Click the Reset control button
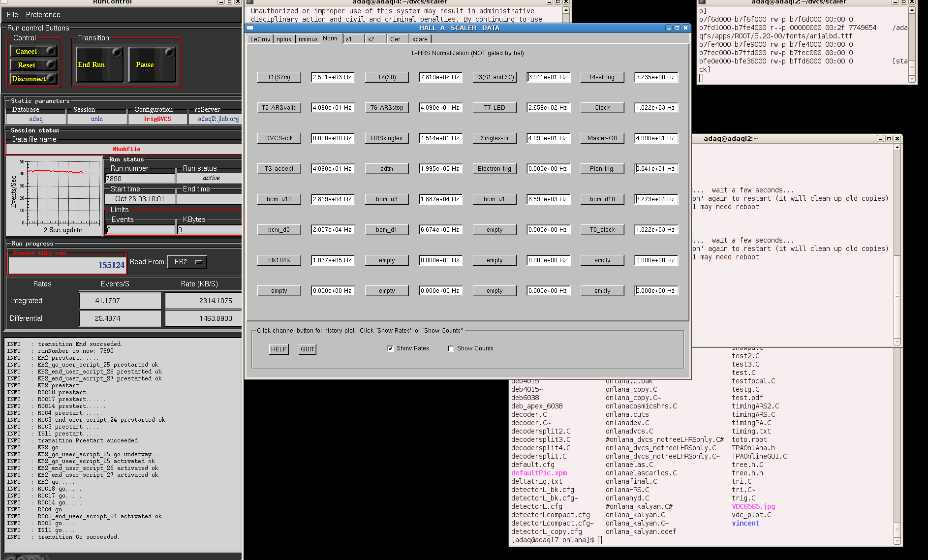 tap(33, 65)
